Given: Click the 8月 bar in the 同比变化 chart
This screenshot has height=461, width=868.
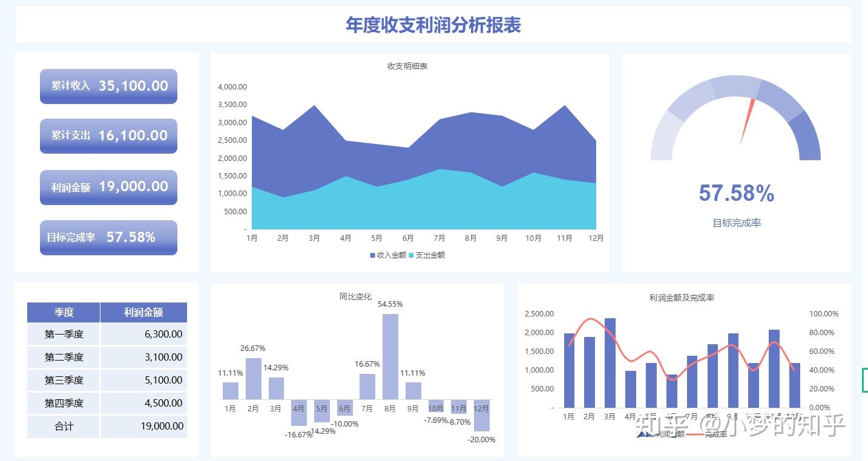Looking at the screenshot, I should coord(390,356).
